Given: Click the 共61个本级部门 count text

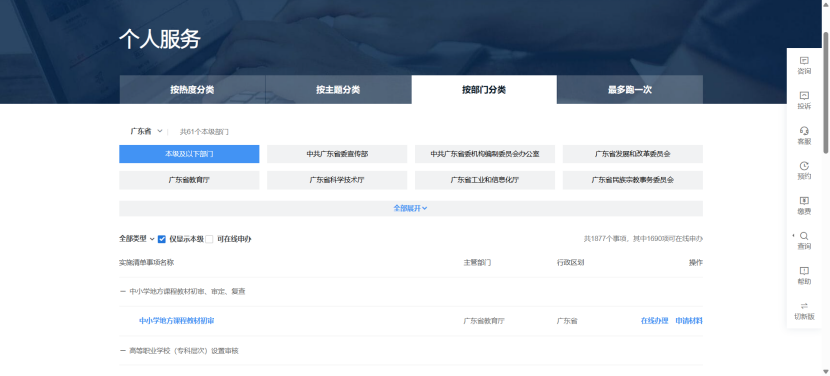Looking at the screenshot, I should [204, 132].
